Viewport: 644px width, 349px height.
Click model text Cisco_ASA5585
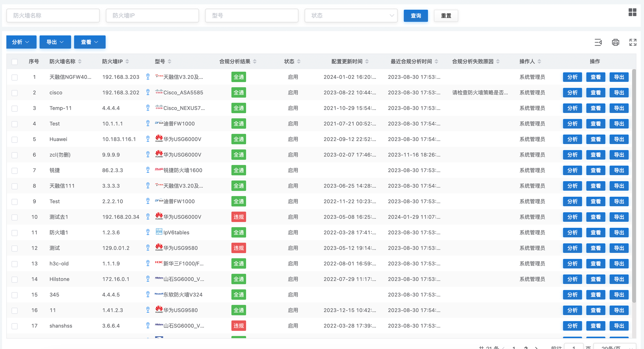183,93
